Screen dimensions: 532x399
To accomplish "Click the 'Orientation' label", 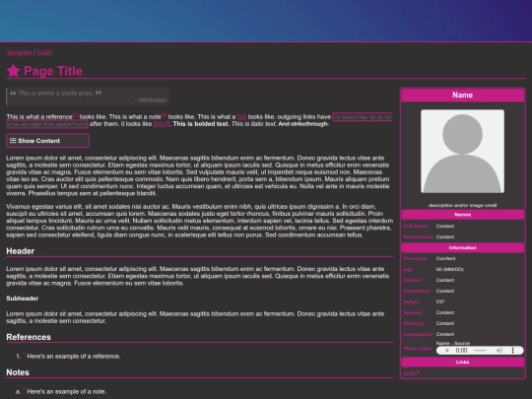I will point(417,291).
